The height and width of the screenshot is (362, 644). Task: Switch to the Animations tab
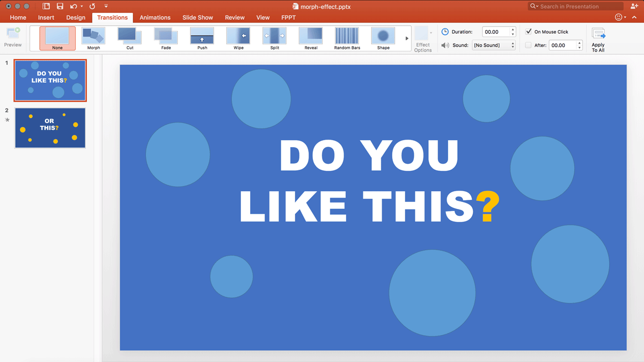(155, 18)
